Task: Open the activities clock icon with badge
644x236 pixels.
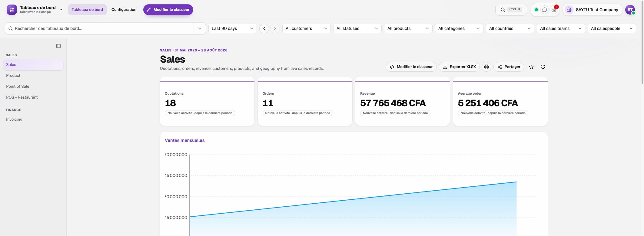Action: pyautogui.click(x=554, y=10)
